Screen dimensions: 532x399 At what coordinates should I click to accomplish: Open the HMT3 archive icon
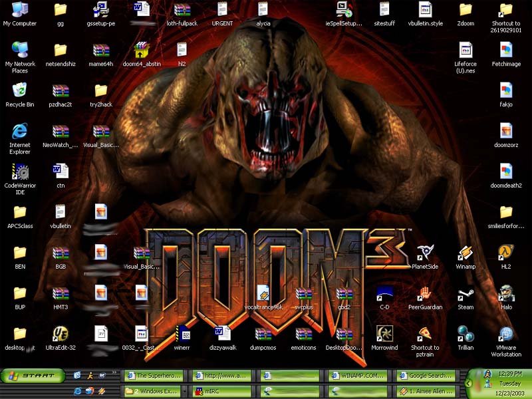coord(61,298)
